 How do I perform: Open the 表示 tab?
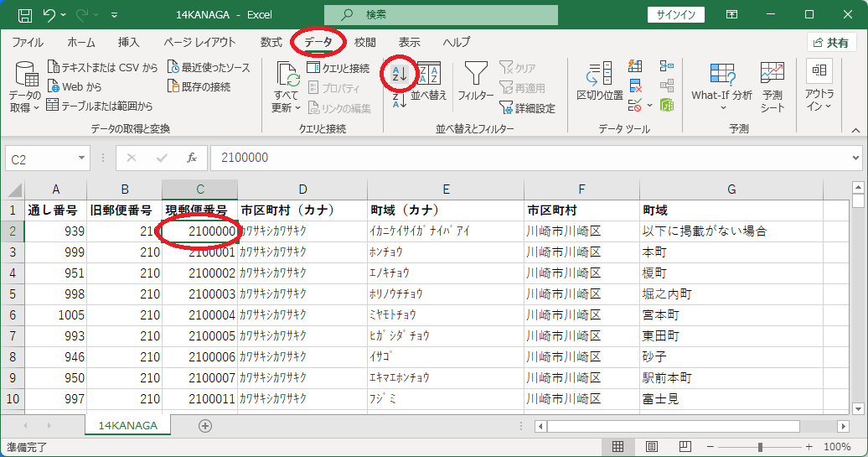coord(410,43)
